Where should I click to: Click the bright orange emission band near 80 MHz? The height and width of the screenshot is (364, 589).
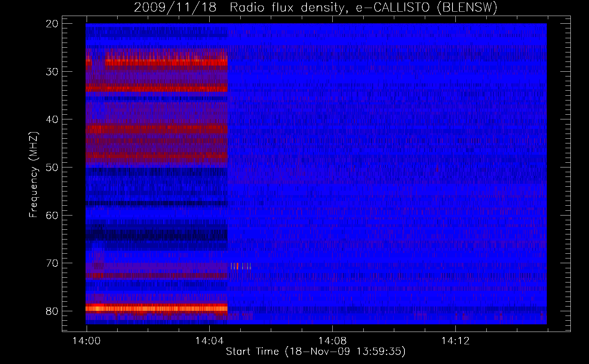pos(157,308)
